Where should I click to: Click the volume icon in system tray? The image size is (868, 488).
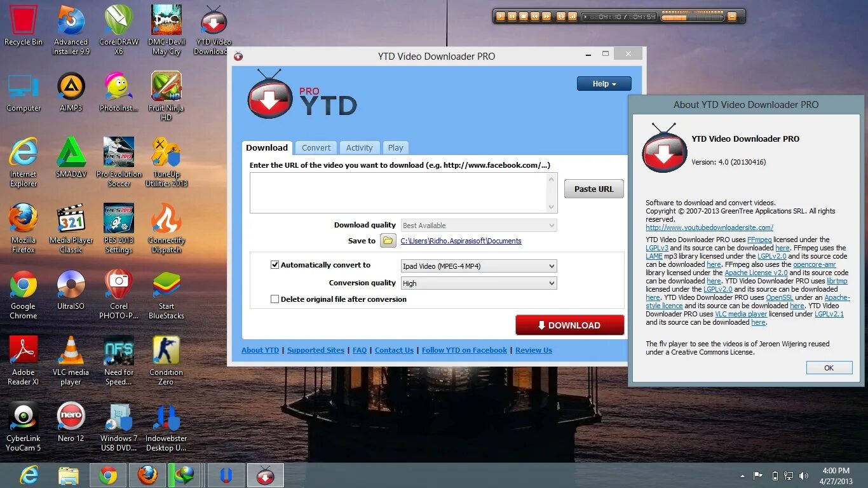tap(804, 476)
